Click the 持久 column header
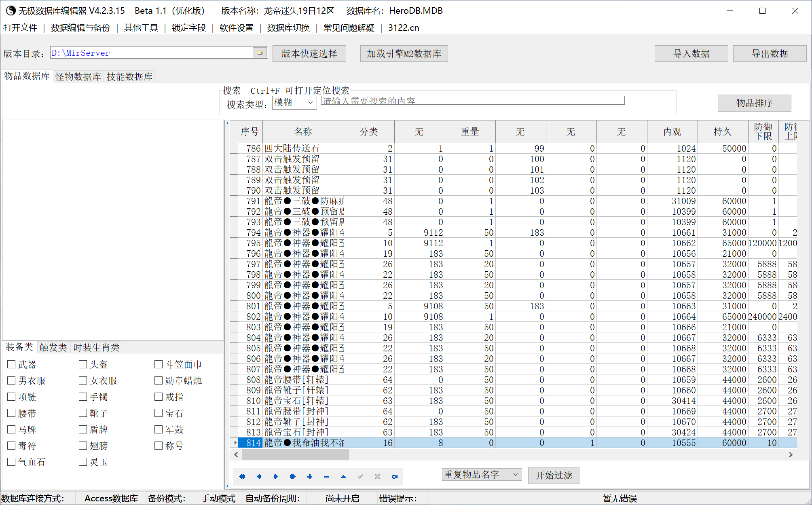This screenshot has width=812, height=505. click(723, 132)
